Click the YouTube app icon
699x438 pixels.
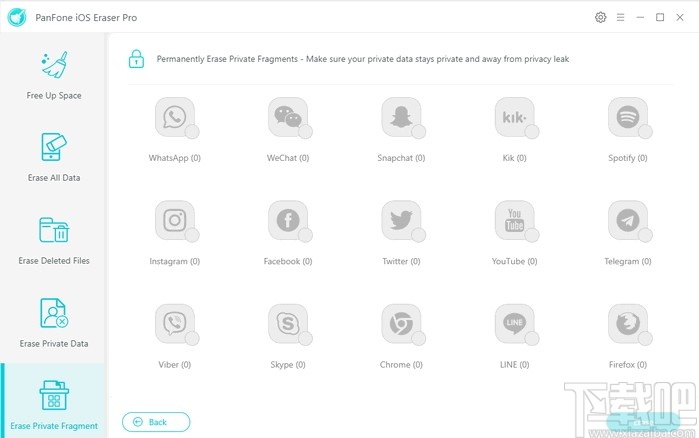[x=514, y=220]
